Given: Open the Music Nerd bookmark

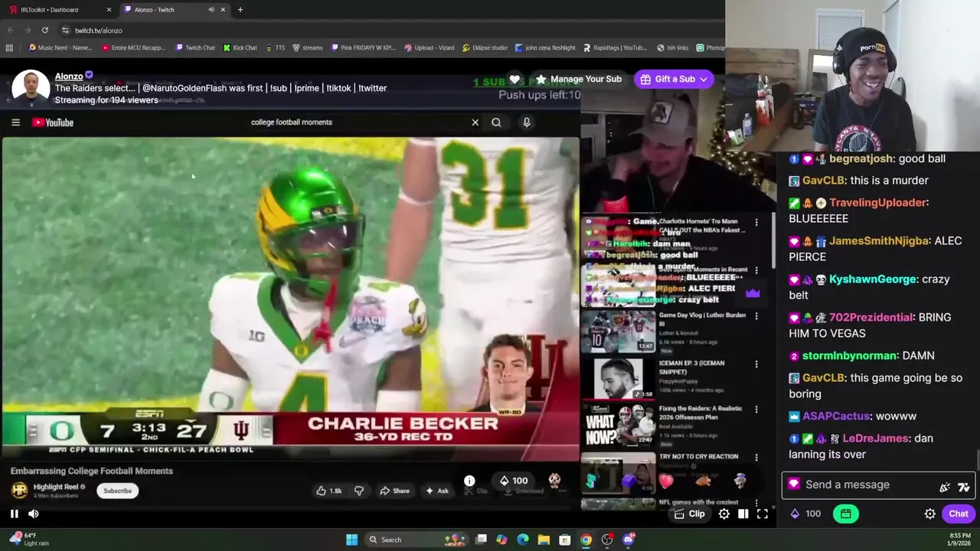Looking at the screenshot, I should click(x=60, y=47).
